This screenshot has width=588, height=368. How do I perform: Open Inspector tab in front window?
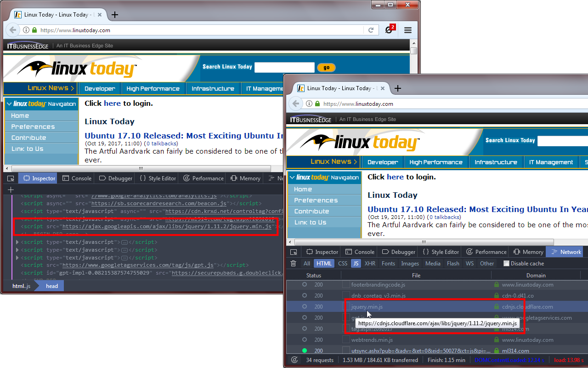(322, 252)
